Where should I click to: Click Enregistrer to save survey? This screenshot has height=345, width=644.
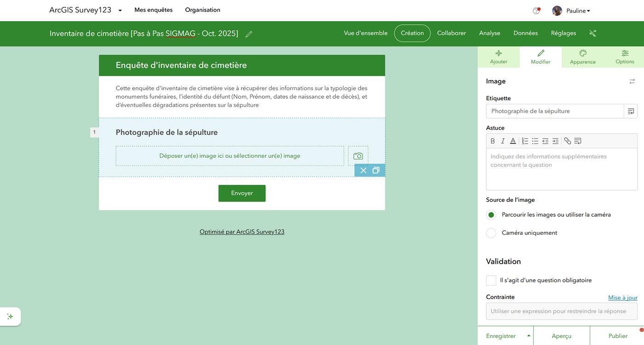(x=501, y=336)
